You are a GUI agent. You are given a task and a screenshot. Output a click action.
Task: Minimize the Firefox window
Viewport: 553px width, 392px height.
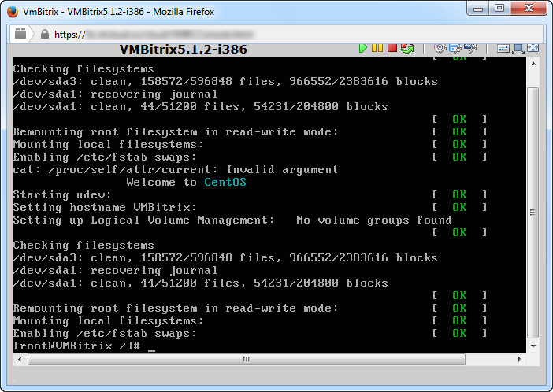[478, 9]
